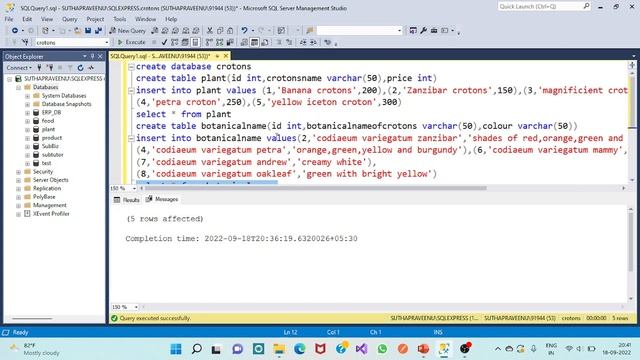Image resolution: width=640 pixels, height=360 pixels.
Task: Open the Connect dropdown in Object Explorer
Action: point(19,68)
